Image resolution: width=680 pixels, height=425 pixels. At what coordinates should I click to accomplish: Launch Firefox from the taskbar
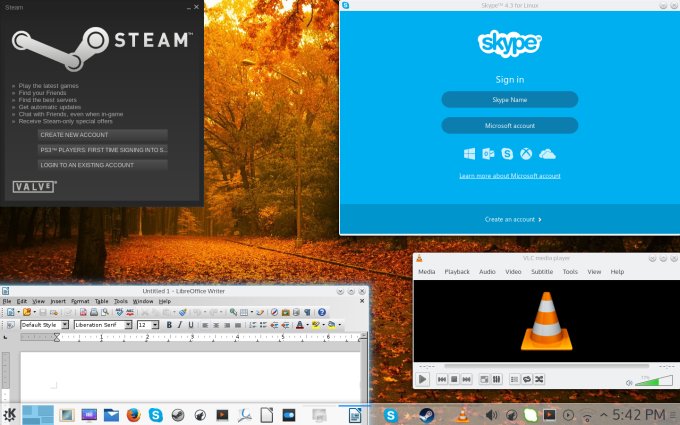[x=134, y=415]
